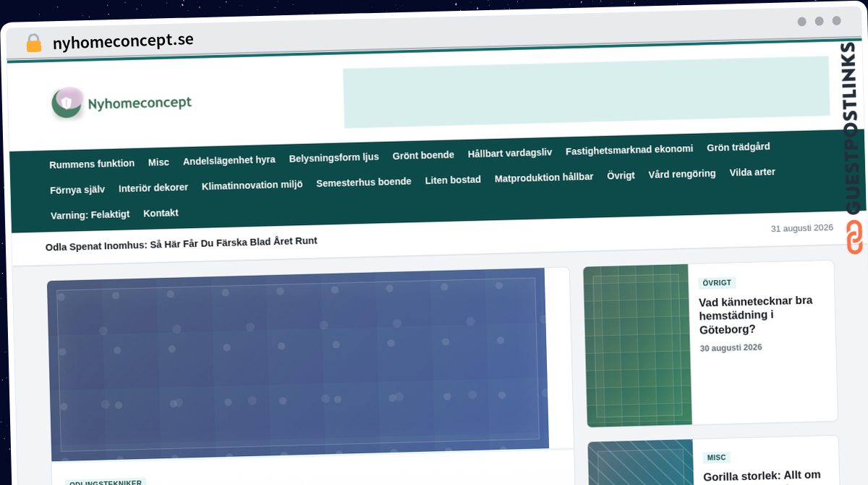Open Varning: Felaktigt page

point(90,215)
